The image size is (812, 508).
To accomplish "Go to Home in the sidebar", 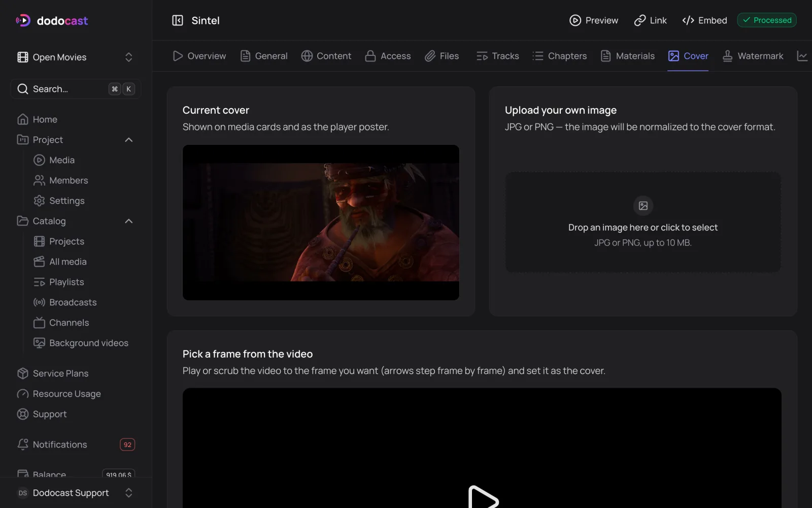I will click(x=76, y=119).
